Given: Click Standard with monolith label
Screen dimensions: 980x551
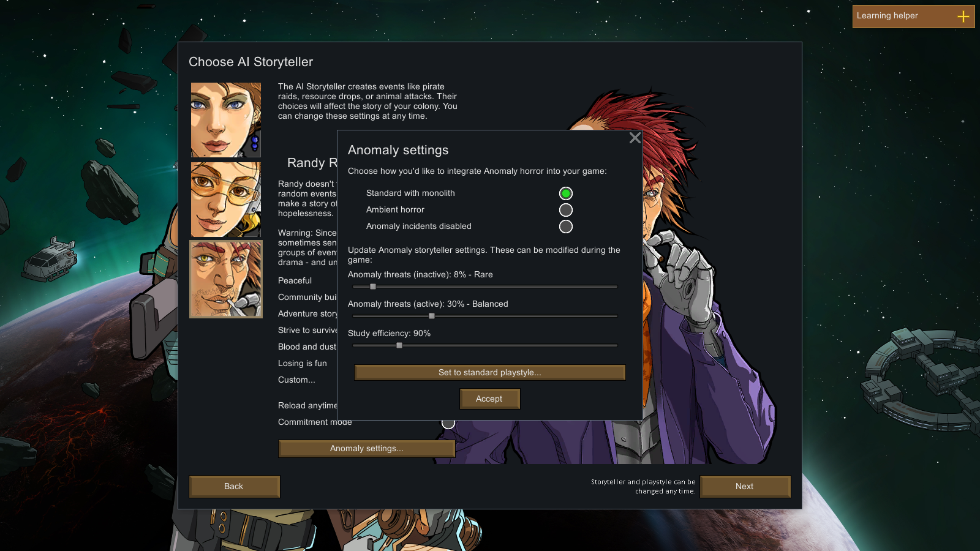Looking at the screenshot, I should tap(410, 193).
